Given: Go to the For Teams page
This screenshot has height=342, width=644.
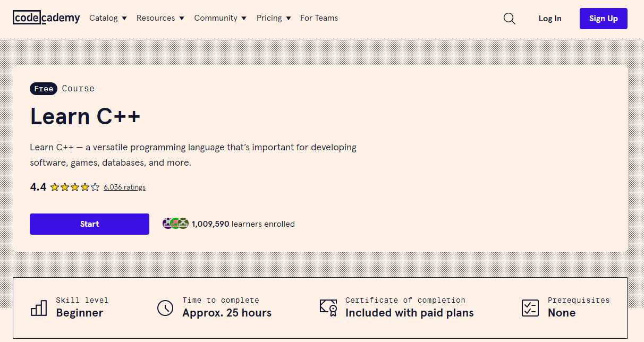Looking at the screenshot, I should [319, 18].
